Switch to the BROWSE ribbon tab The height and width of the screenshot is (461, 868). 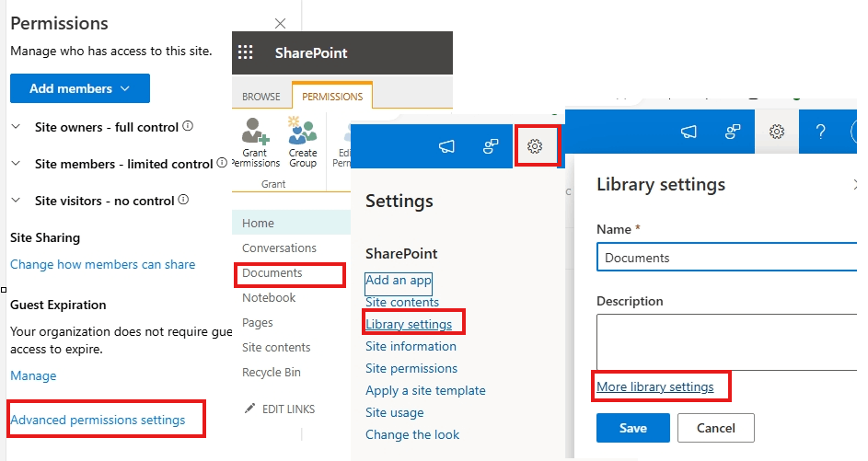coord(260,97)
